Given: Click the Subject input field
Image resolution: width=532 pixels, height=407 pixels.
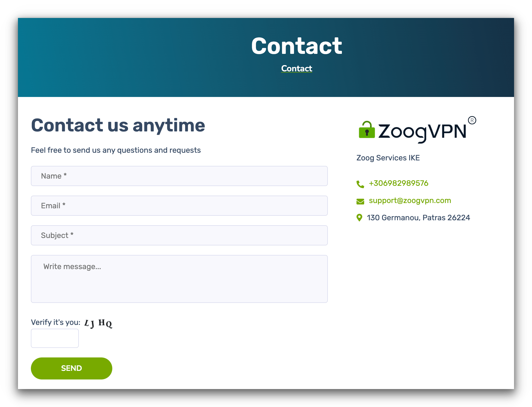Looking at the screenshot, I should [180, 235].
